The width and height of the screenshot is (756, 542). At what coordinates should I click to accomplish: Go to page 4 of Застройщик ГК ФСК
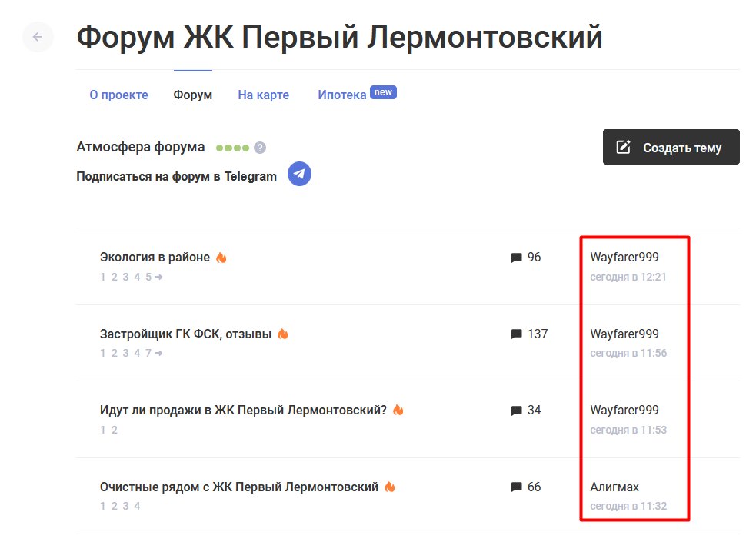pyautogui.click(x=137, y=353)
